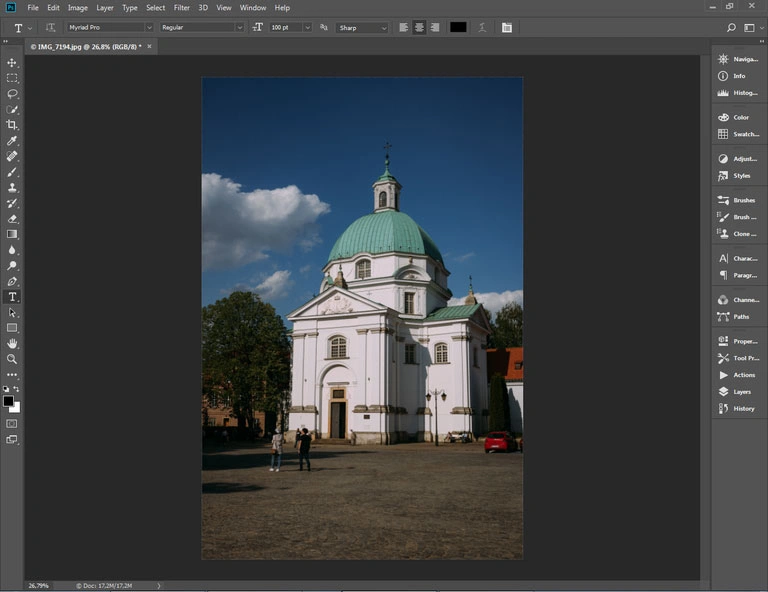Select the Move tool
The image size is (768, 592).
12,63
